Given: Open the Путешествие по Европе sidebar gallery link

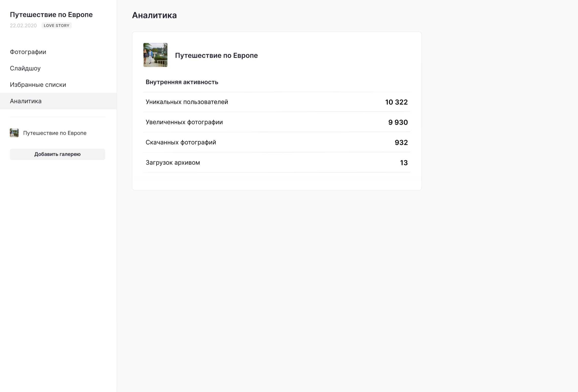Looking at the screenshot, I should tap(55, 133).
